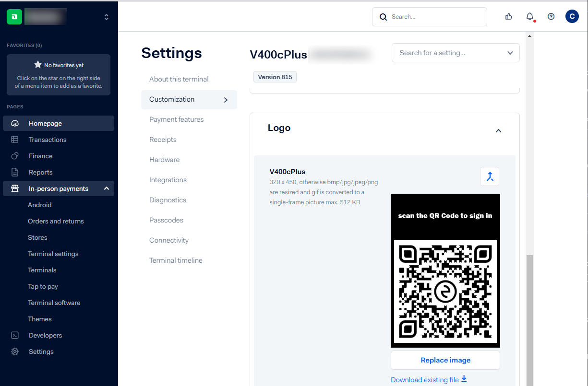Click Download existing file link
This screenshot has height=386, width=588.
pyautogui.click(x=425, y=380)
